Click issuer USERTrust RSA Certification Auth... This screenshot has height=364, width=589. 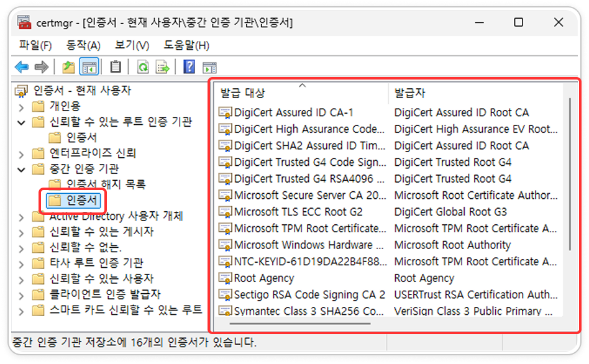coord(475,295)
